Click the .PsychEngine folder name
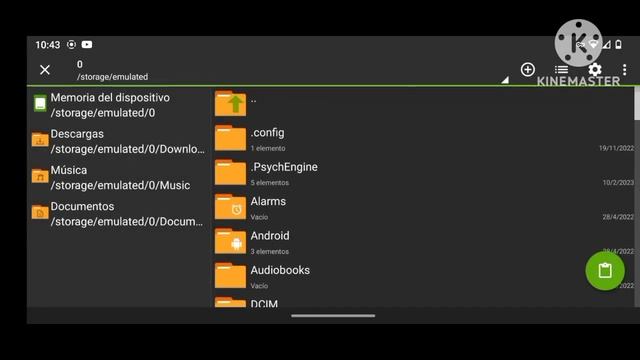The height and width of the screenshot is (360, 640). (x=284, y=167)
